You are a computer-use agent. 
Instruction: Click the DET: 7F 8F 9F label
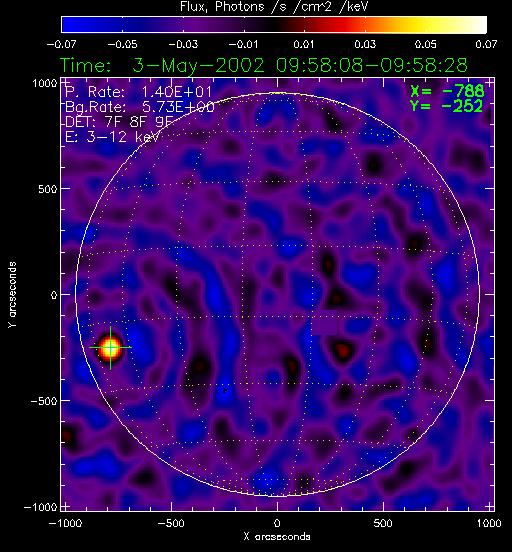(x=119, y=122)
